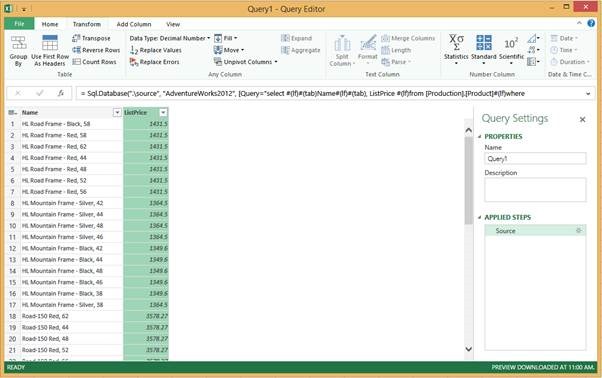This screenshot has width=602, height=378.
Task: Select the Name column header
Action: coord(66,112)
